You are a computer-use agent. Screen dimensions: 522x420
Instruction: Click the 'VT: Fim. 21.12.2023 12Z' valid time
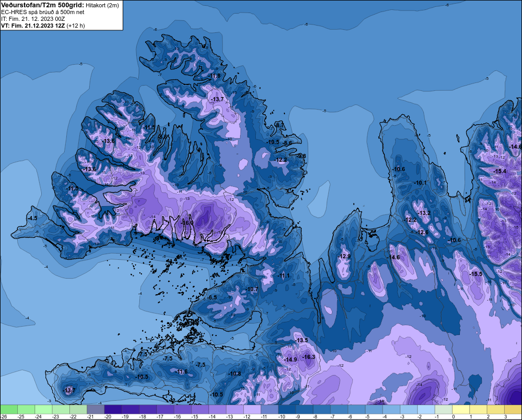coord(33,26)
